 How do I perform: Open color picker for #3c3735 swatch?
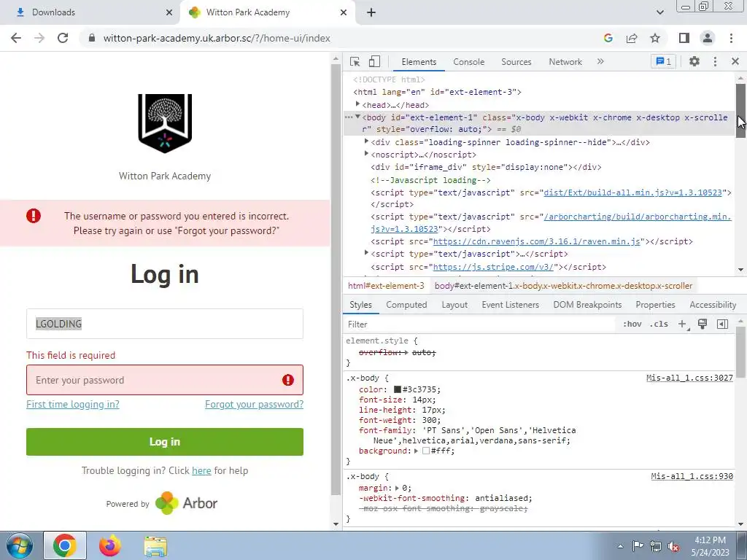click(398, 389)
